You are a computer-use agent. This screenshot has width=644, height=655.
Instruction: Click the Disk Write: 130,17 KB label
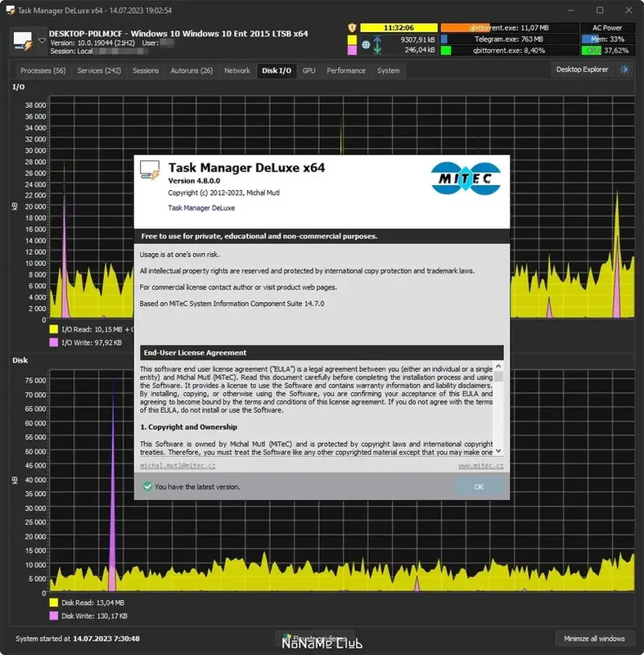coord(94,617)
